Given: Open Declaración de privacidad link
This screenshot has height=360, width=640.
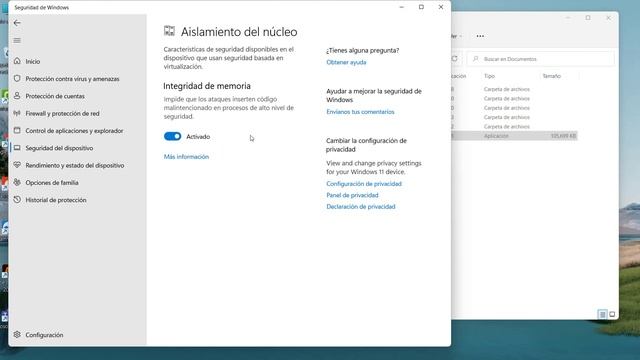Looking at the screenshot, I should click(361, 207).
